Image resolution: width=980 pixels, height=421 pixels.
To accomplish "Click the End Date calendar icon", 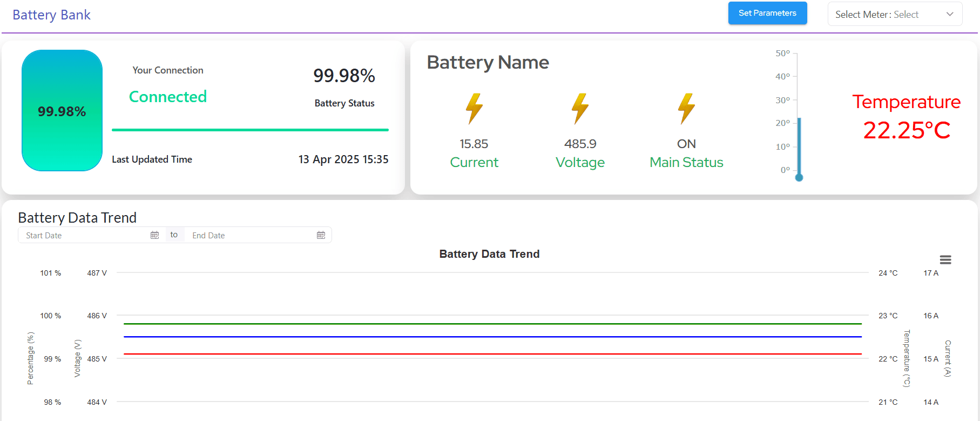I will click(321, 235).
